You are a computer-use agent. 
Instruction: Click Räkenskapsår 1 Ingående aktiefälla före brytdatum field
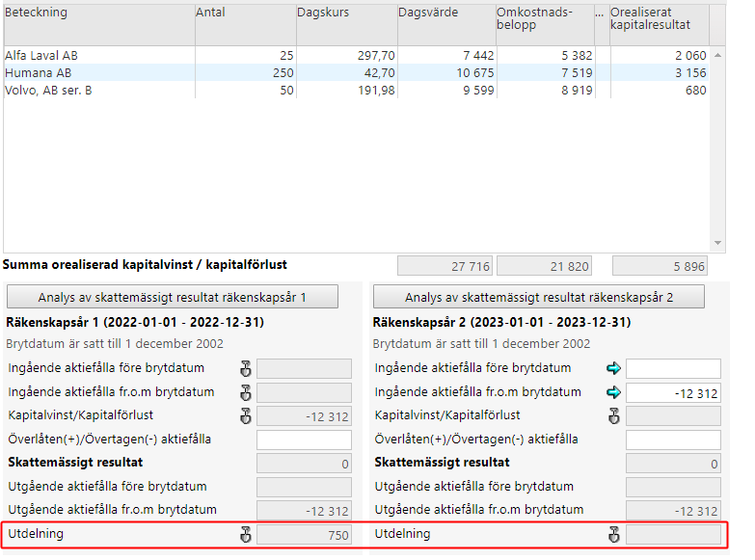pyautogui.click(x=304, y=369)
